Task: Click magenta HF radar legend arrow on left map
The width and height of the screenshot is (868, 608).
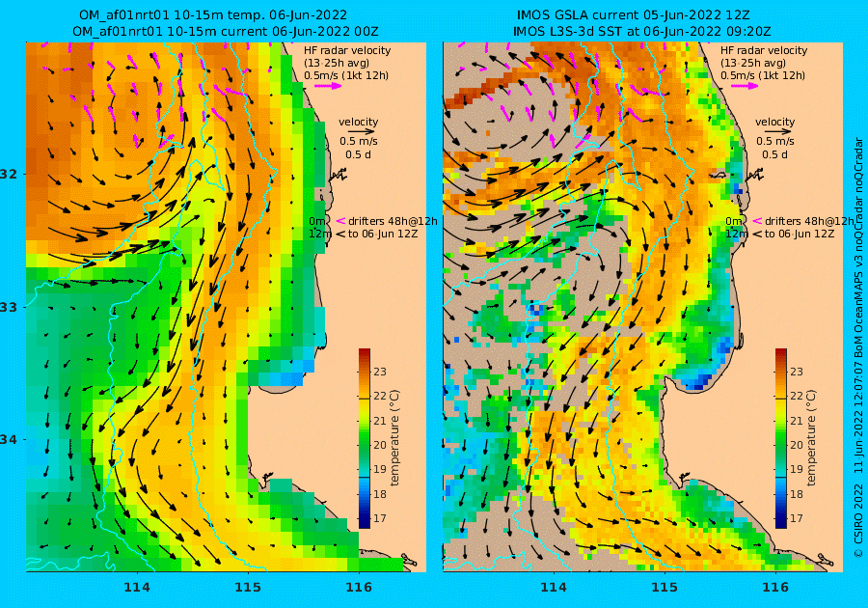Action: click(x=328, y=86)
